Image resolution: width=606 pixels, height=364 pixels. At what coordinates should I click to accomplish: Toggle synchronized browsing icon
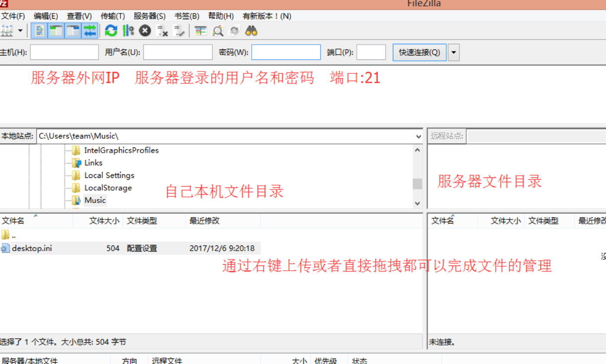click(234, 31)
